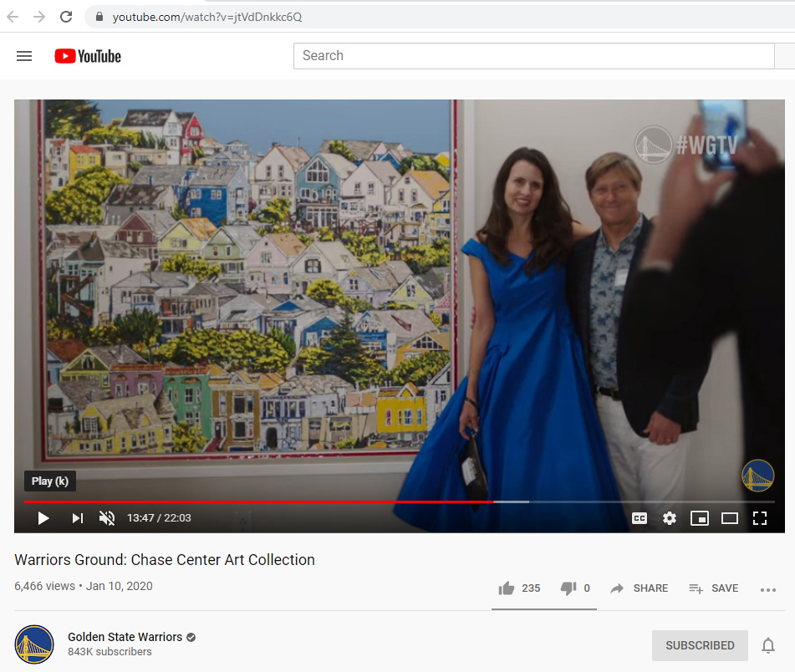
Task: Share this video
Action: click(x=639, y=588)
